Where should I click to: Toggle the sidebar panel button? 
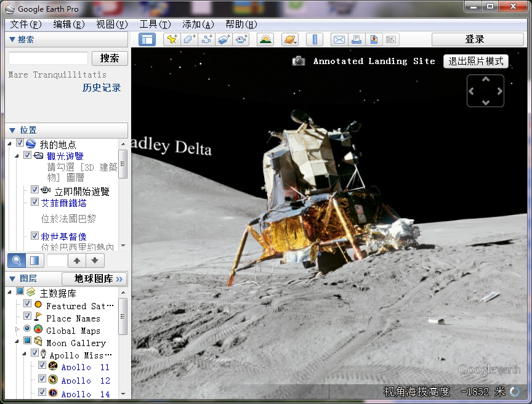pos(147,39)
